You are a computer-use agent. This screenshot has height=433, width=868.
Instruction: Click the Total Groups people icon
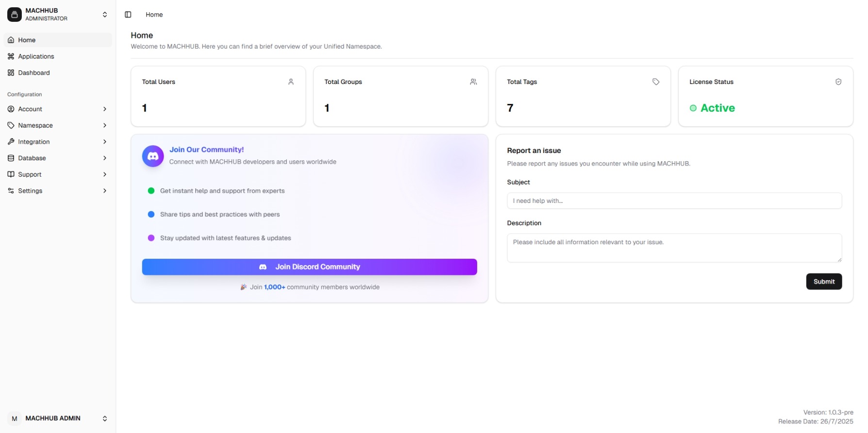(x=473, y=82)
